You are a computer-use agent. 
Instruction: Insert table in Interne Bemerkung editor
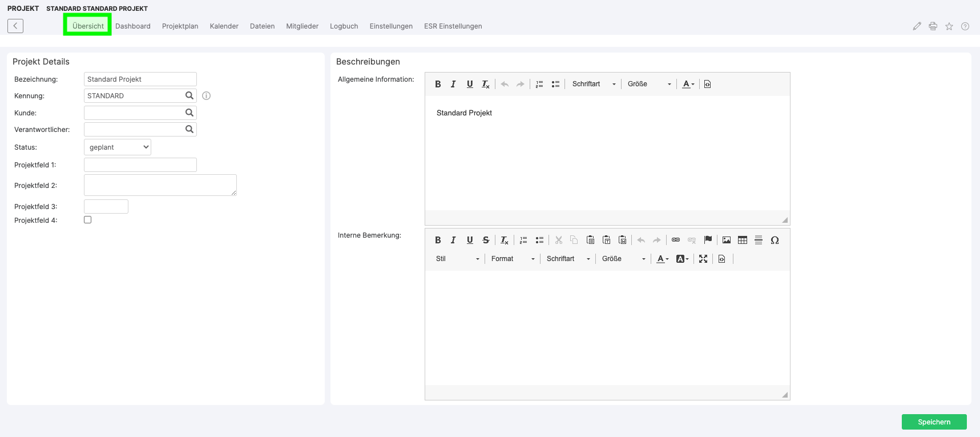pyautogui.click(x=742, y=240)
